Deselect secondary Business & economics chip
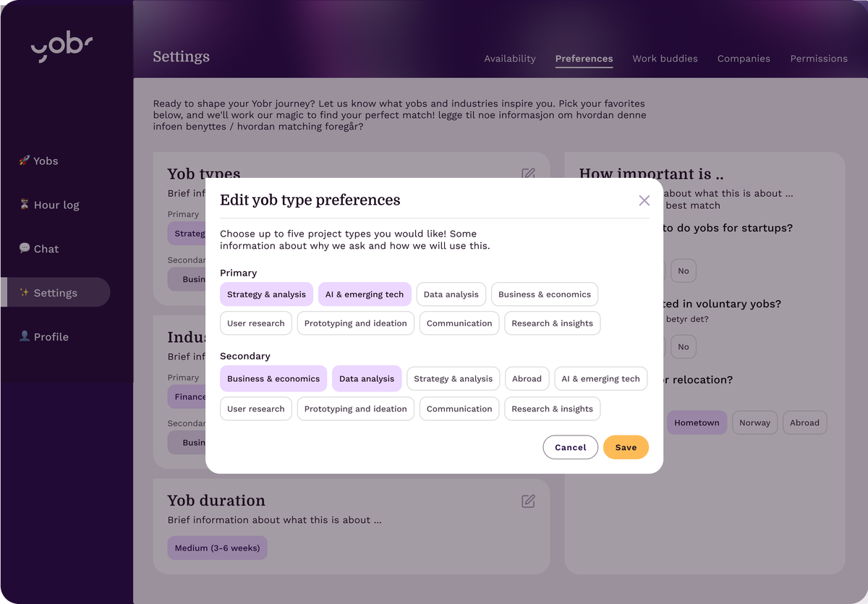868x604 pixels. (273, 378)
